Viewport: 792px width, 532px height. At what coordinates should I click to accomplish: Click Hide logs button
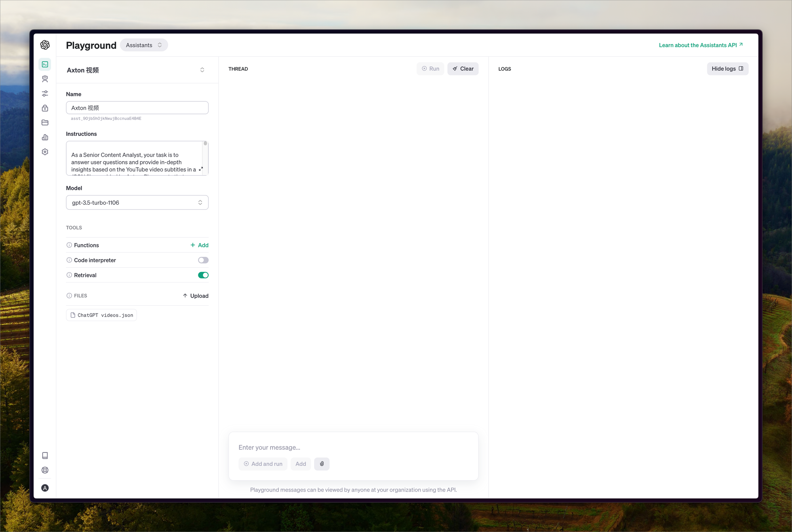(x=727, y=69)
